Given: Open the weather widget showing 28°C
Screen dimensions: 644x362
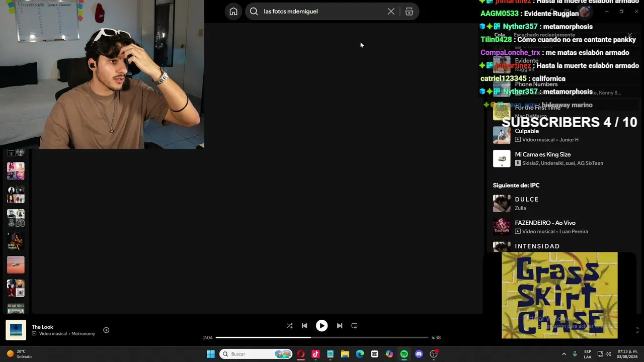Looking at the screenshot, I should [19, 354].
